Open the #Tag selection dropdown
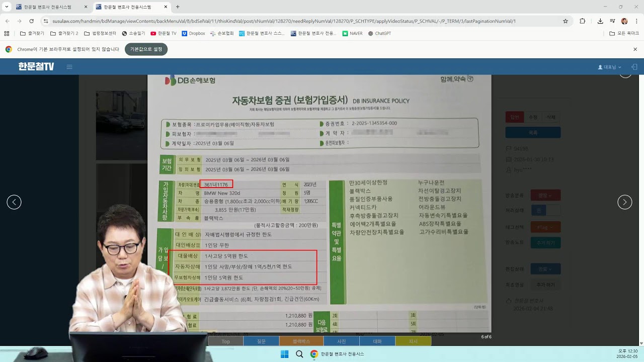Viewport: 644px width, 362px height. pos(545,227)
